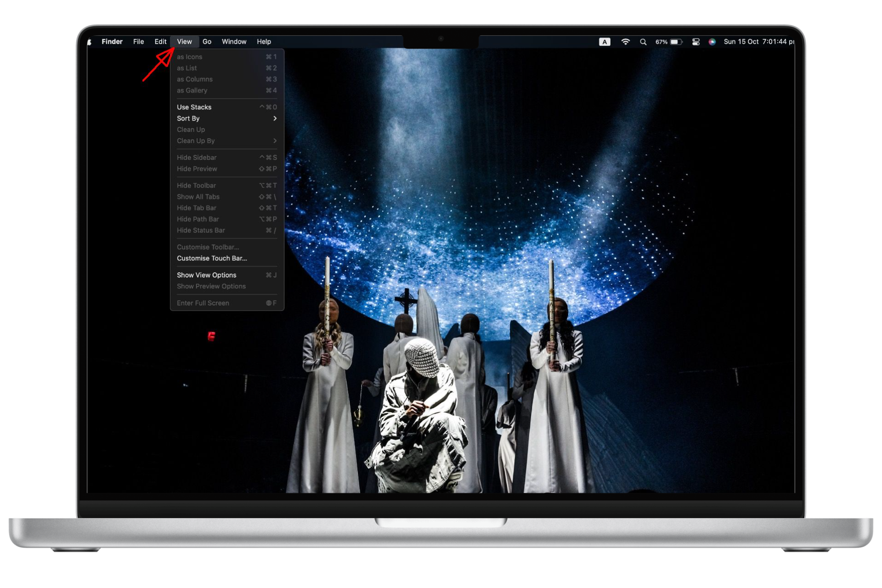Select Customise Touch Bar entry

pyautogui.click(x=212, y=258)
